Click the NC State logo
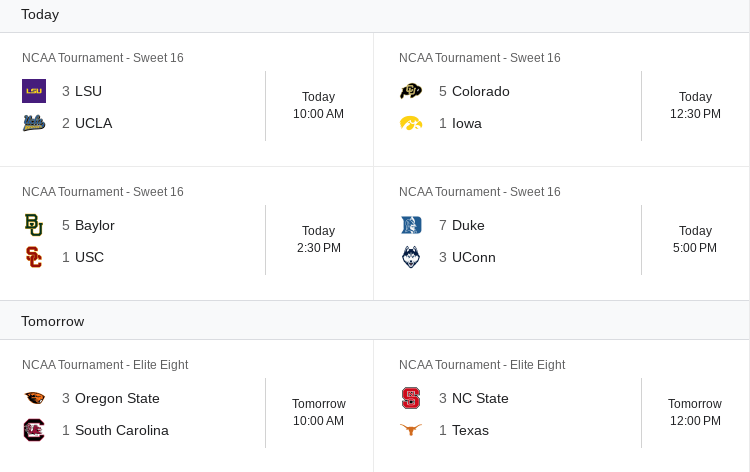This screenshot has width=750, height=472. 411,398
